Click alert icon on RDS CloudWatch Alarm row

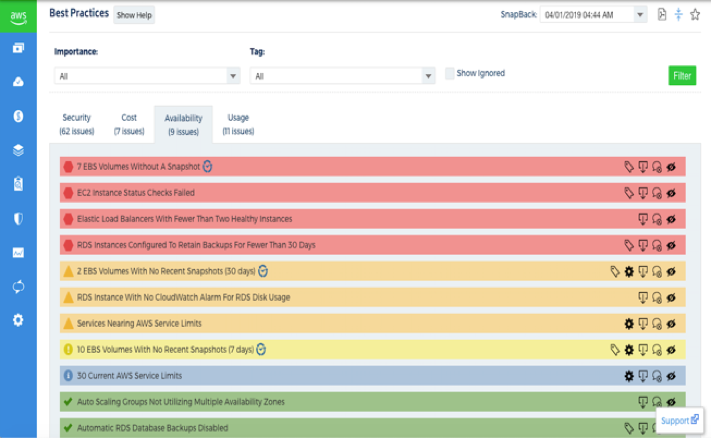(x=643, y=298)
